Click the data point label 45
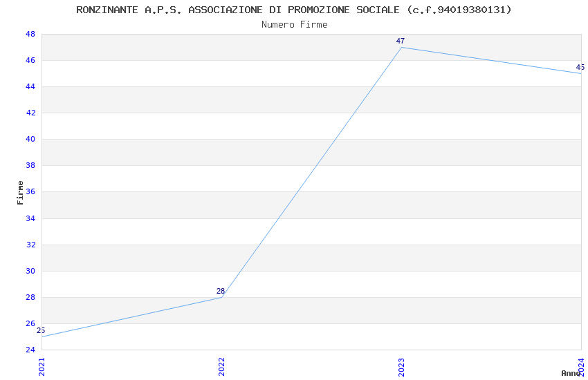Image resolution: width=588 pixels, height=380 pixels. (x=580, y=68)
